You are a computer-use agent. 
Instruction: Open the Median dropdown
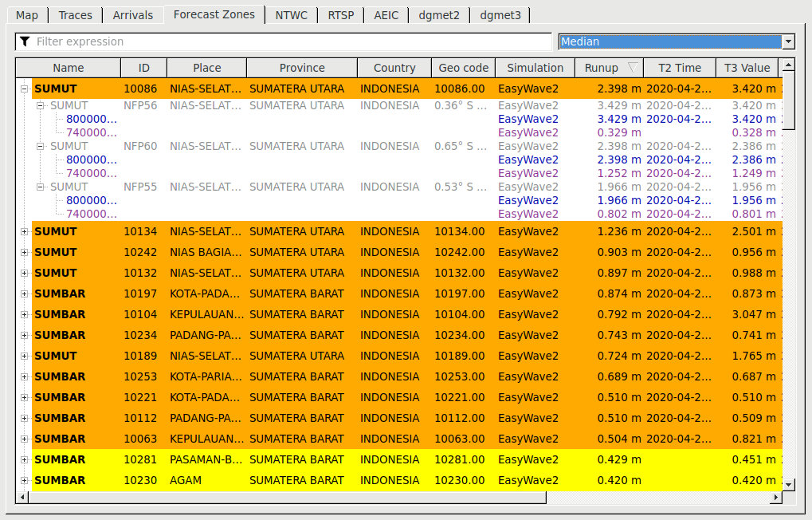(677, 41)
